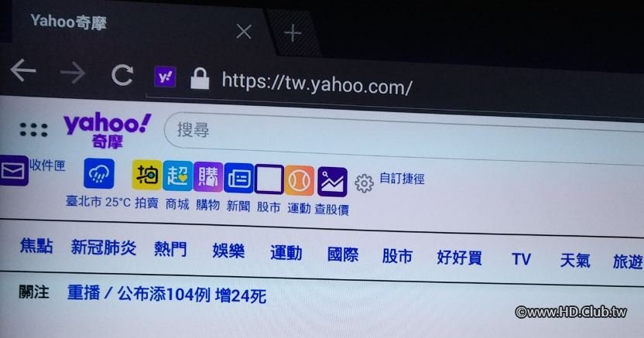Screen dimensions: 644x338
Task: Click the 關注 label
Action: [x=34, y=292]
